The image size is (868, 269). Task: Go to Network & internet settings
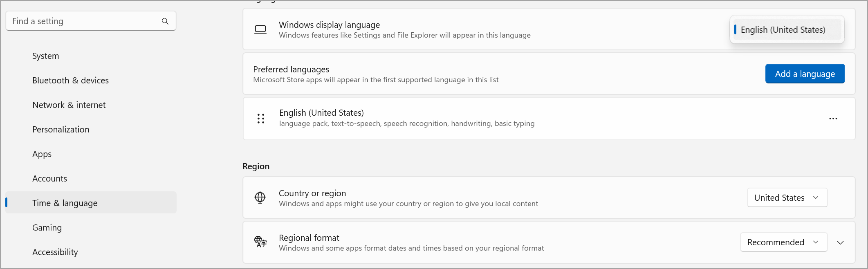tap(69, 105)
